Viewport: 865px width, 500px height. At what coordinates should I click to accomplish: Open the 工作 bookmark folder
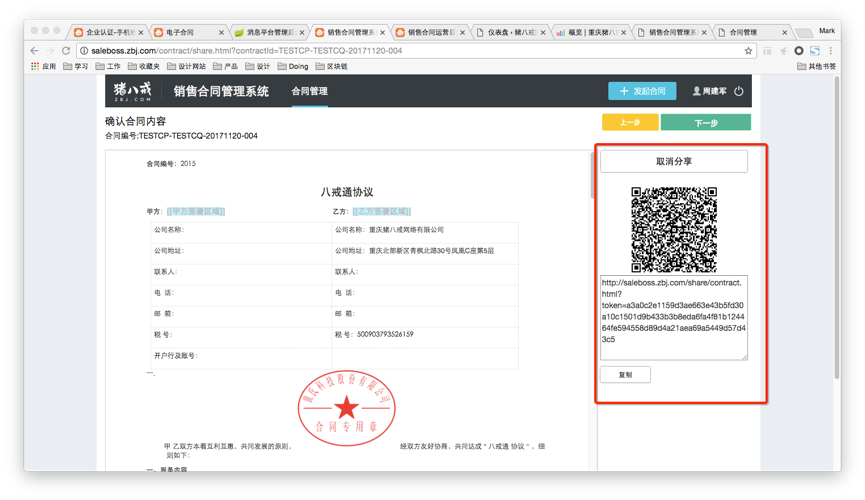click(108, 66)
